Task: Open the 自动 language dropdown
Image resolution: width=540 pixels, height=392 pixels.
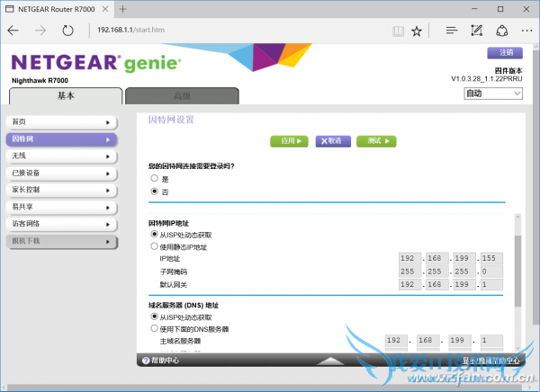Action: click(493, 94)
